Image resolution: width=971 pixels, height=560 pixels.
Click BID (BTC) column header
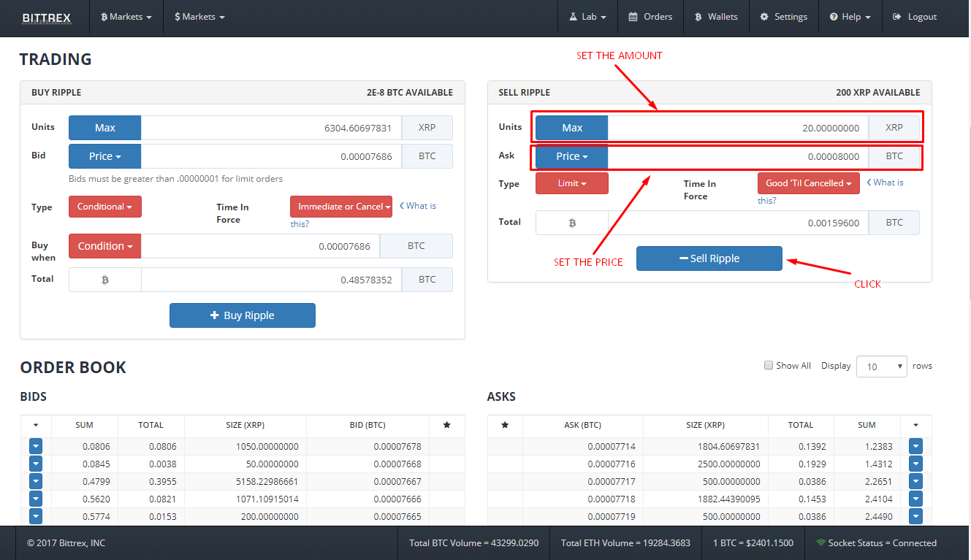pos(368,425)
